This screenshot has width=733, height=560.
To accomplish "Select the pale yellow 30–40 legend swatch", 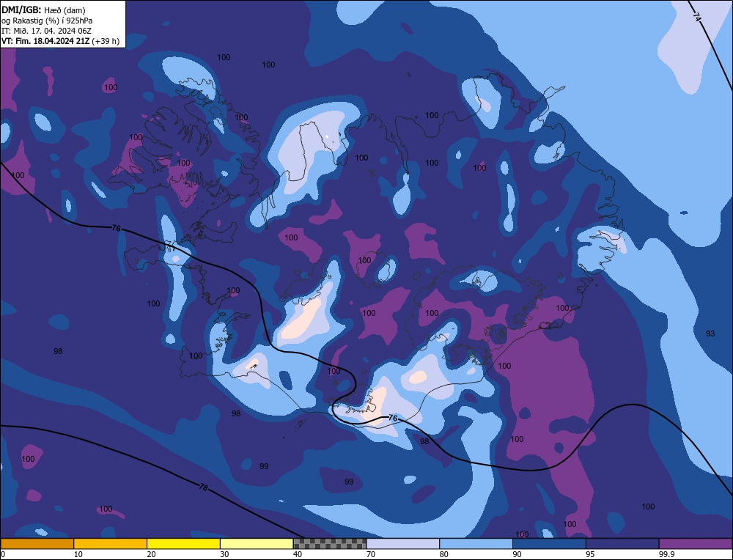I will [257, 544].
